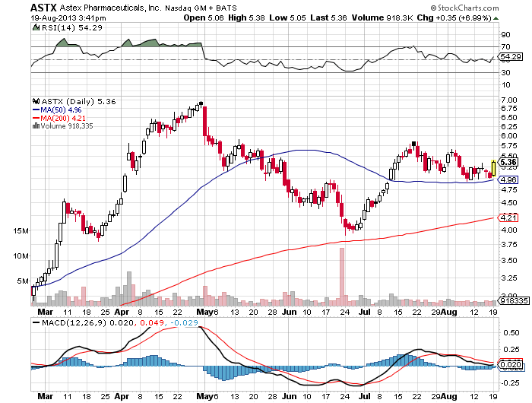Click the 6.50 price axis label
532x403 pixels.
coord(509,117)
